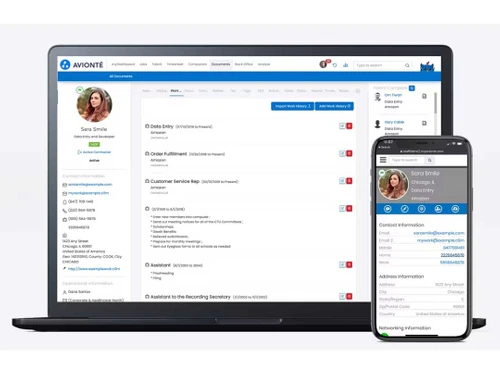Click the Order Fulfillment job title
500x375 pixels.
169,154
